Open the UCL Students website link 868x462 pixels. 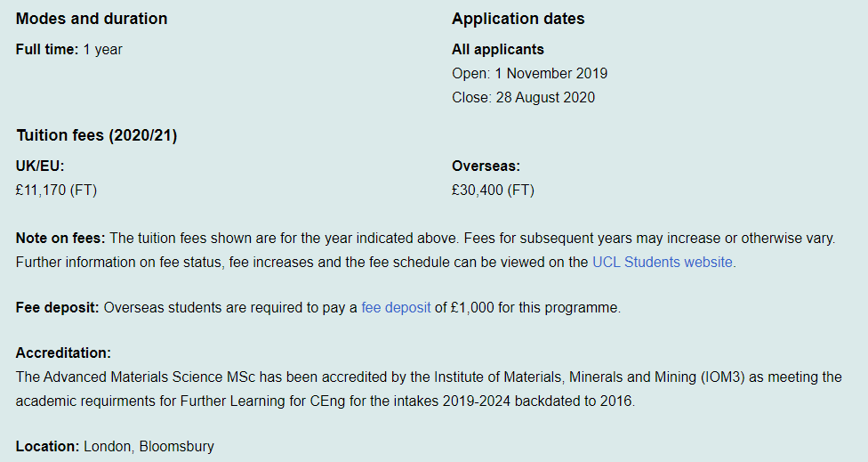pos(663,262)
